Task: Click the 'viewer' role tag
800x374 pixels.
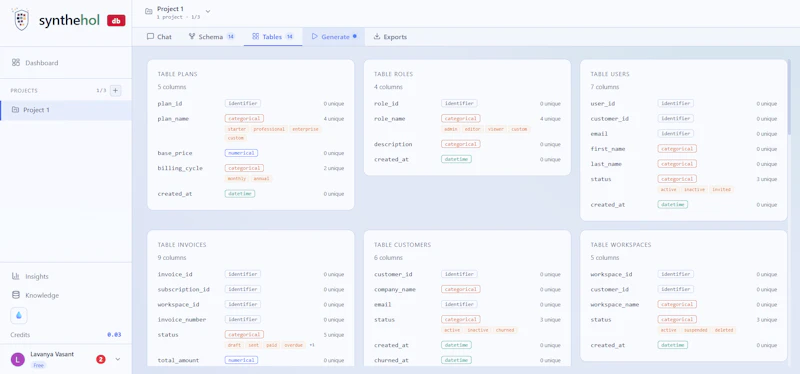Action: (495, 129)
